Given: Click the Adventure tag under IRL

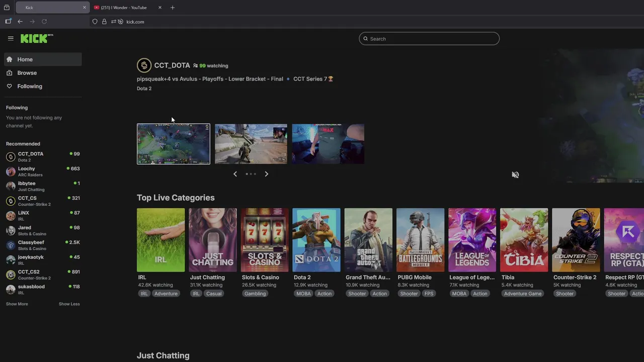Looking at the screenshot, I should pos(166,294).
